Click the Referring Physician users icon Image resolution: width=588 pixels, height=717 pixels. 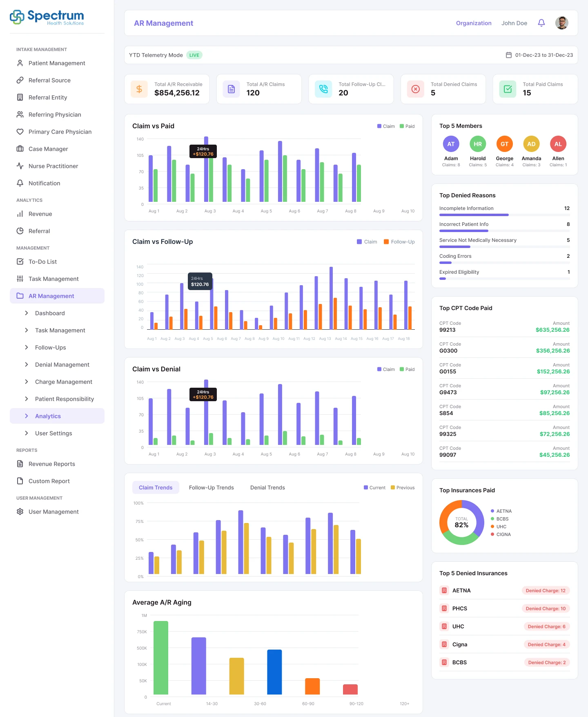point(20,114)
